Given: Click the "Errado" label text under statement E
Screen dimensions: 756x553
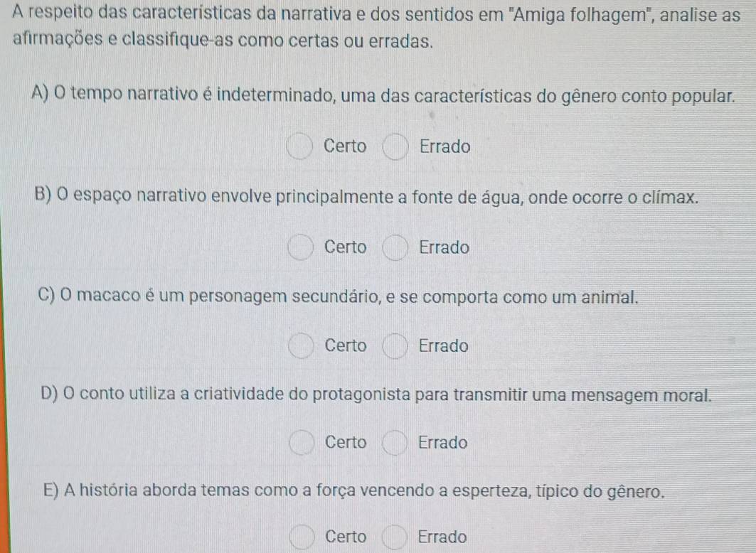Looking at the screenshot, I should tap(443, 537).
